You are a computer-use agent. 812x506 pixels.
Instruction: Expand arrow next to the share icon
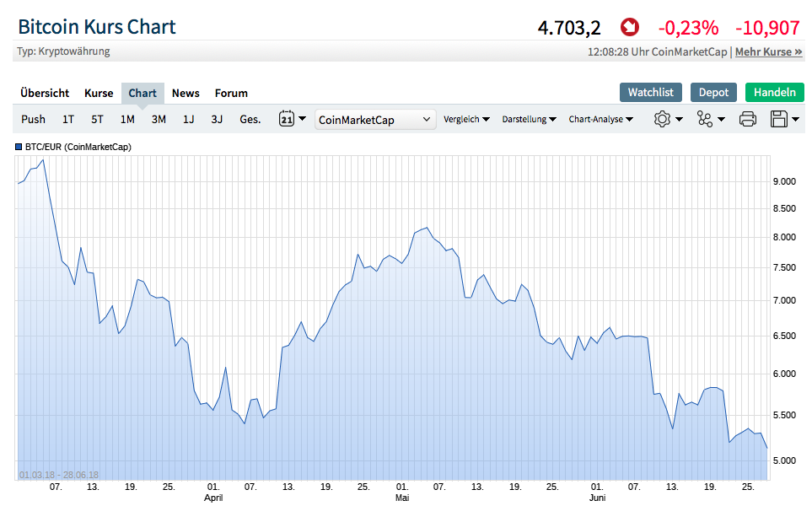(721, 120)
